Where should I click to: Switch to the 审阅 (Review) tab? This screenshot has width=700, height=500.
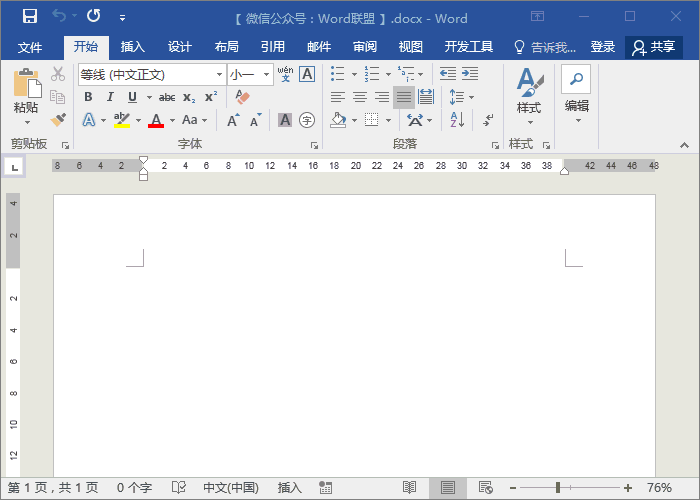pos(365,47)
